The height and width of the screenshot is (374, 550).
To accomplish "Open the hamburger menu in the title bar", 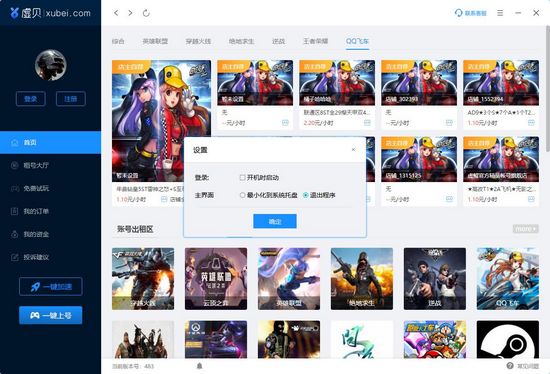I will pyautogui.click(x=500, y=13).
